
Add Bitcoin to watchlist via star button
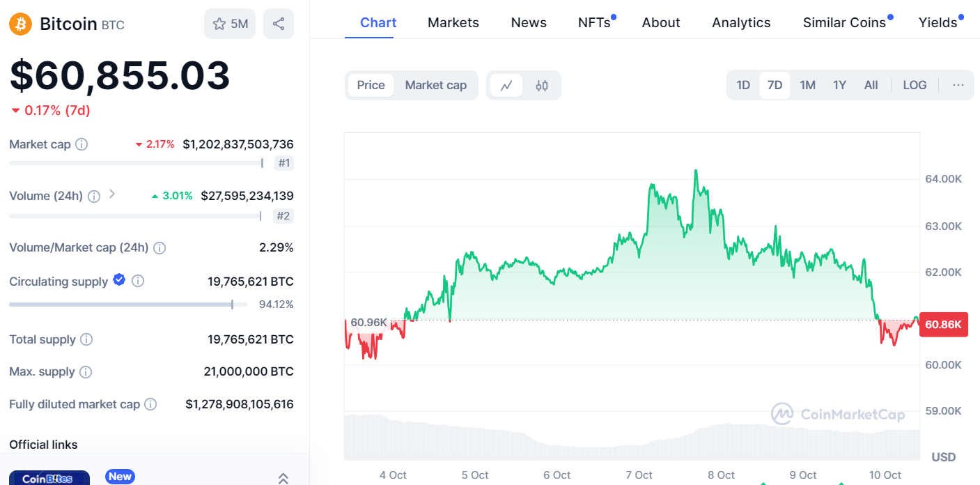pyautogui.click(x=230, y=24)
